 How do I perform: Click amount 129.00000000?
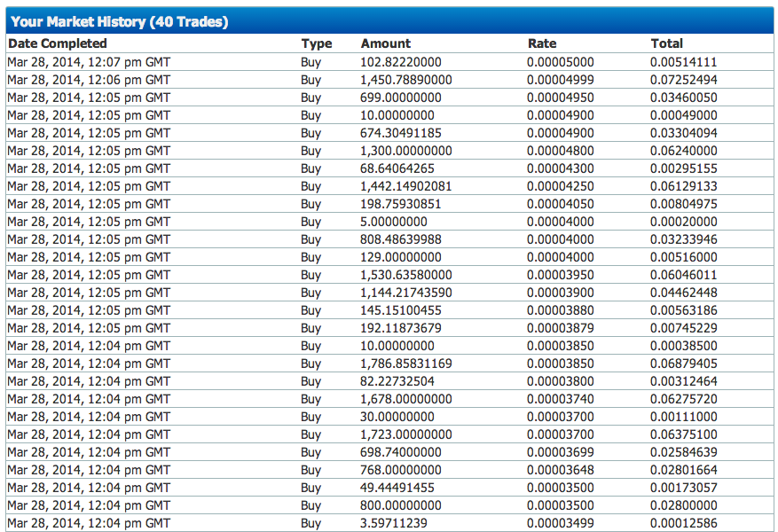401,257
